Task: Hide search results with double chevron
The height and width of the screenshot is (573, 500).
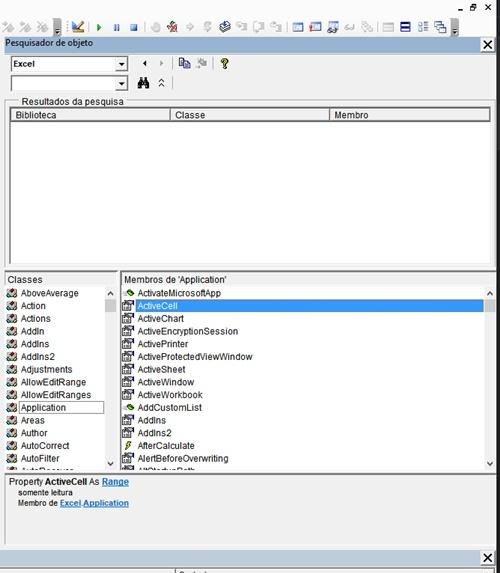Action: click(x=161, y=83)
